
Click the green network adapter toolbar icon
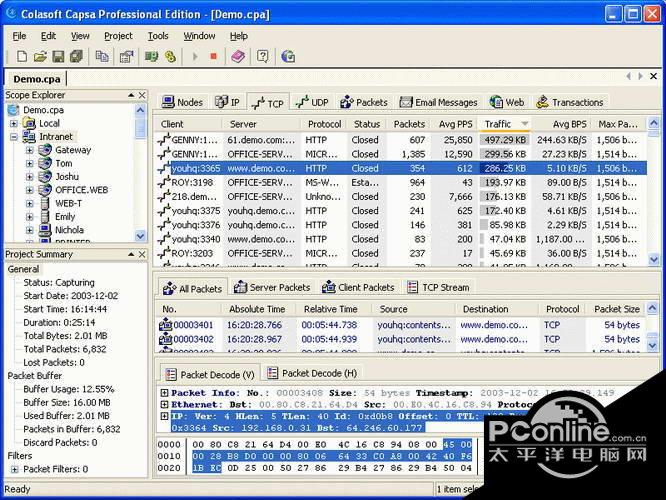pyautogui.click(x=151, y=56)
